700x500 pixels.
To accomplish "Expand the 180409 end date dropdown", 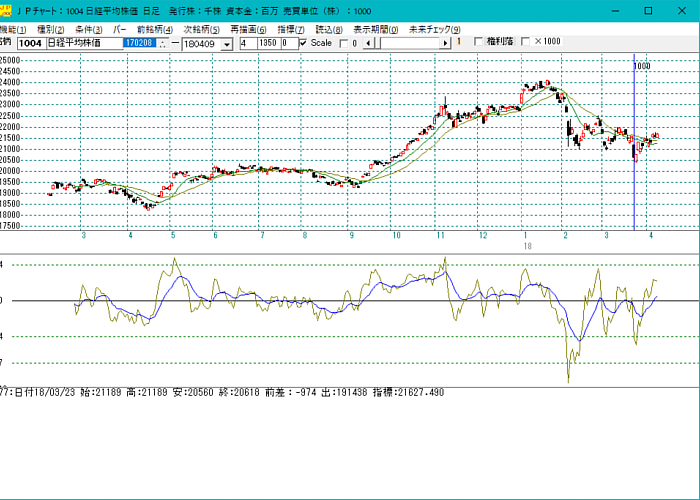I will point(227,44).
